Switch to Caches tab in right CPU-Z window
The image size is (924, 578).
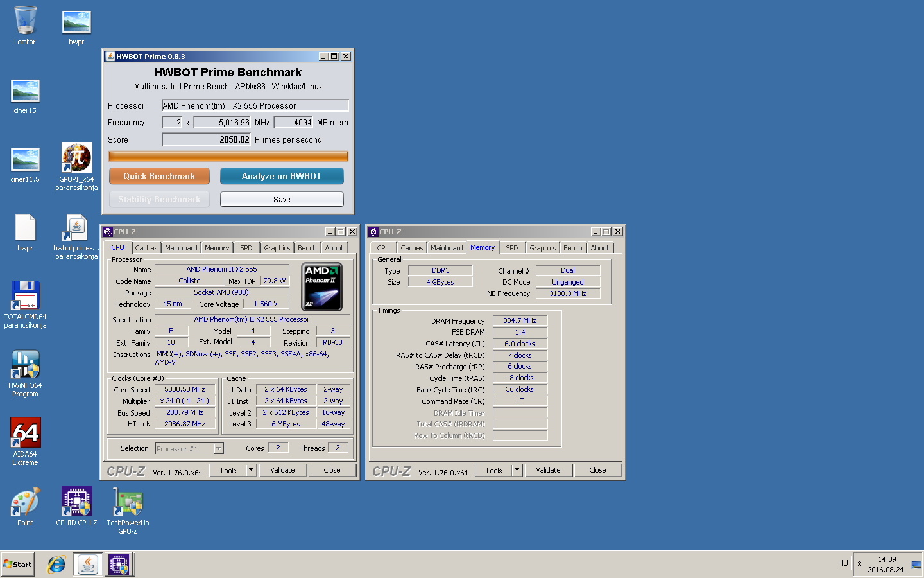412,248
